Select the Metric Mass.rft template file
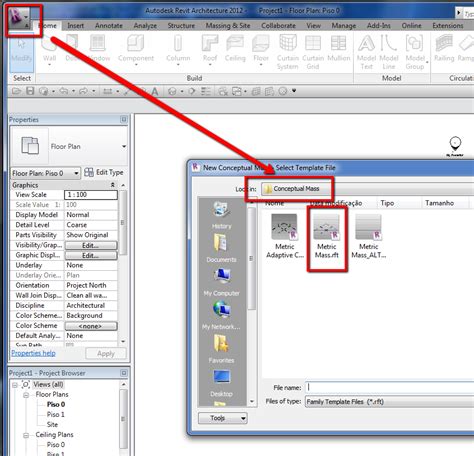474x456 pixels. pos(327,237)
